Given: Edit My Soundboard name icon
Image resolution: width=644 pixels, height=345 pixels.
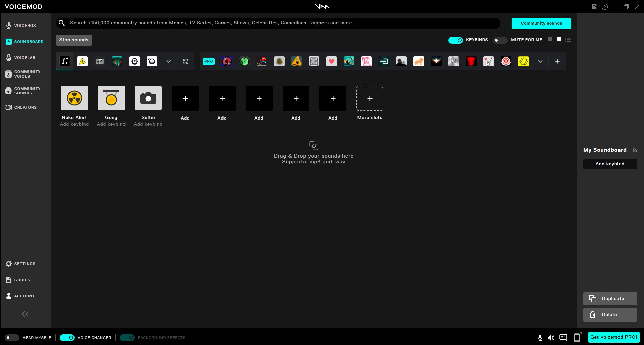Looking at the screenshot, I should click(635, 150).
